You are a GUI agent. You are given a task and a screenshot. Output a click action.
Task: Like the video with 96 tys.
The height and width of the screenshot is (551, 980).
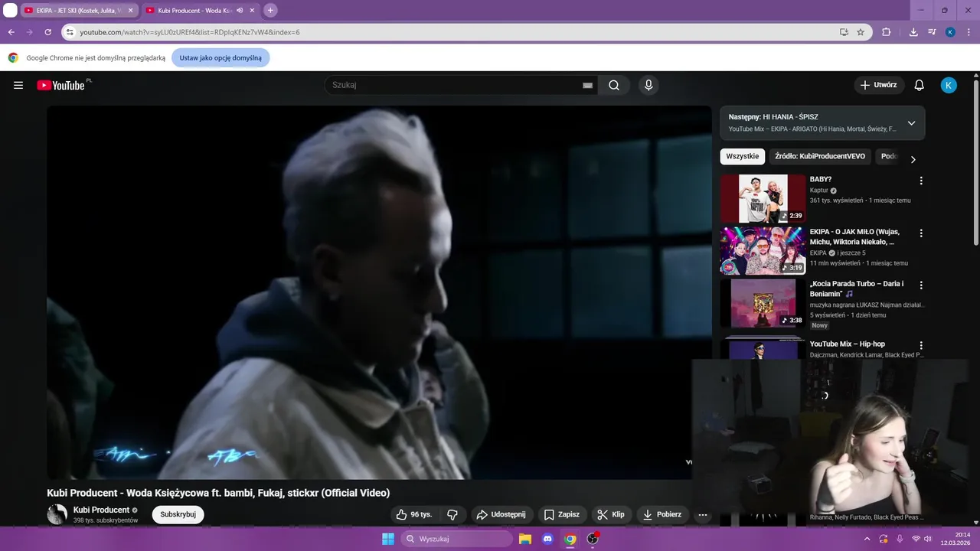click(413, 514)
